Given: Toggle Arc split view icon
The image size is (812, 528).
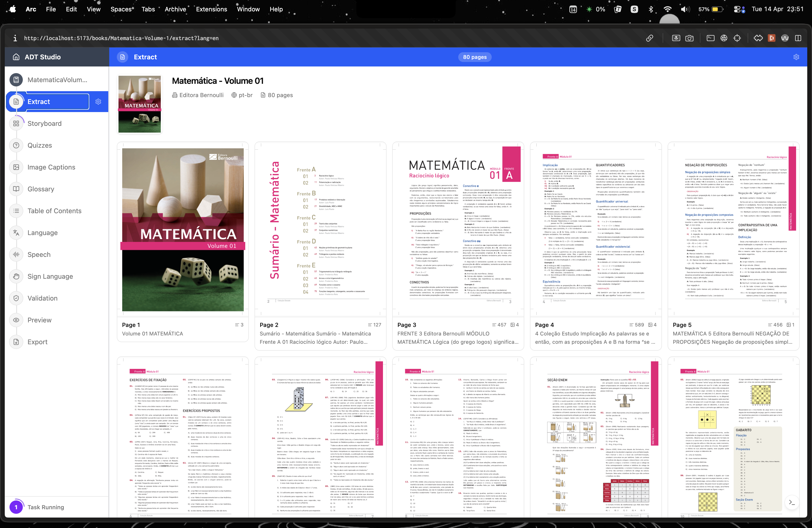Looking at the screenshot, I should (x=798, y=38).
